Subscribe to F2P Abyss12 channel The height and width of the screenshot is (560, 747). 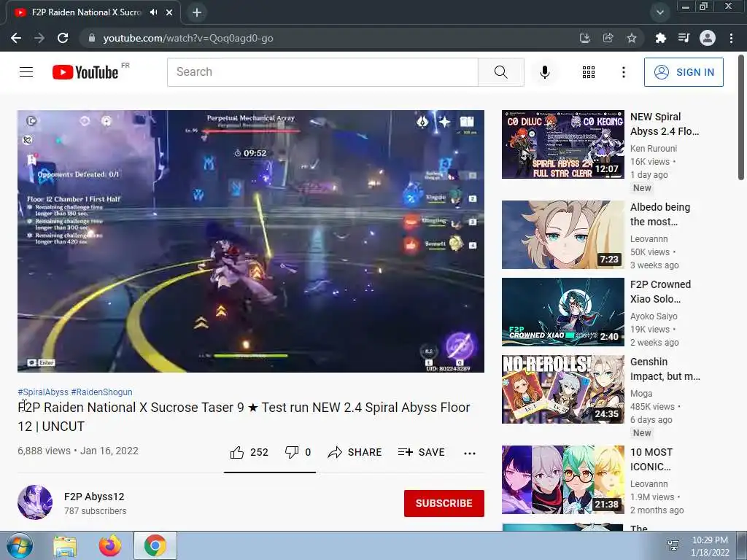[444, 503]
